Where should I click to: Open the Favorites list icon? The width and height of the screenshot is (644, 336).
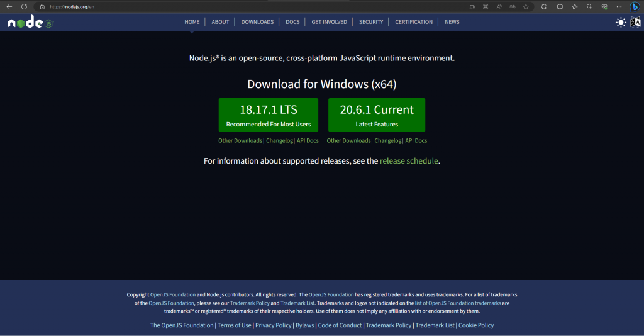(575, 6)
